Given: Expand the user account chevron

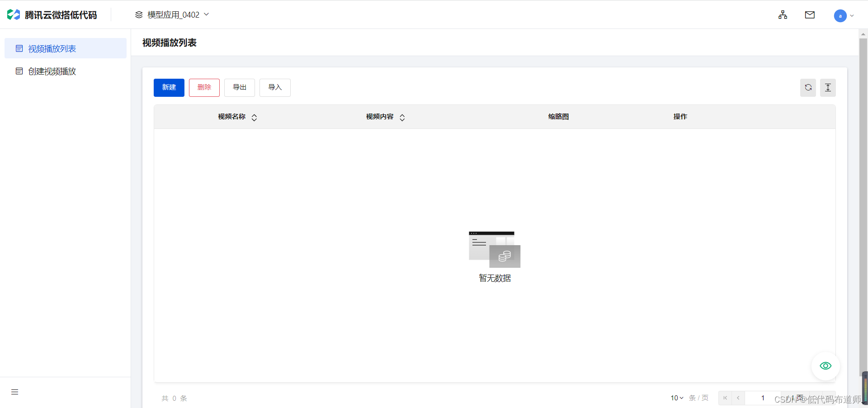Looking at the screenshot, I should (x=852, y=16).
